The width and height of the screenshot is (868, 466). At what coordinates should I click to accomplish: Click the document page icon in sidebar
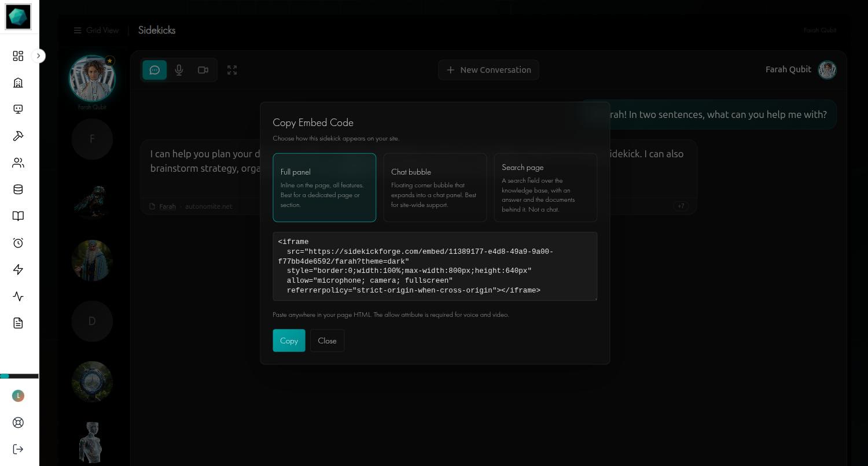[18, 323]
